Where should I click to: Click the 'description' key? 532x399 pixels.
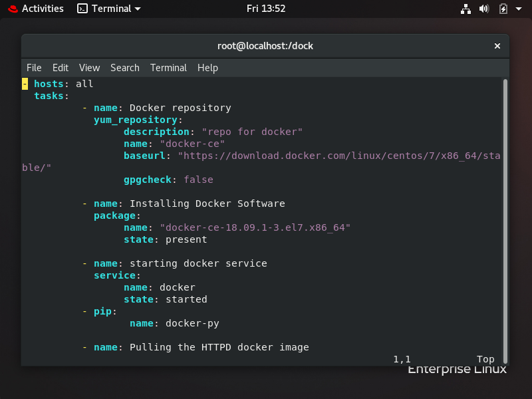pos(156,132)
